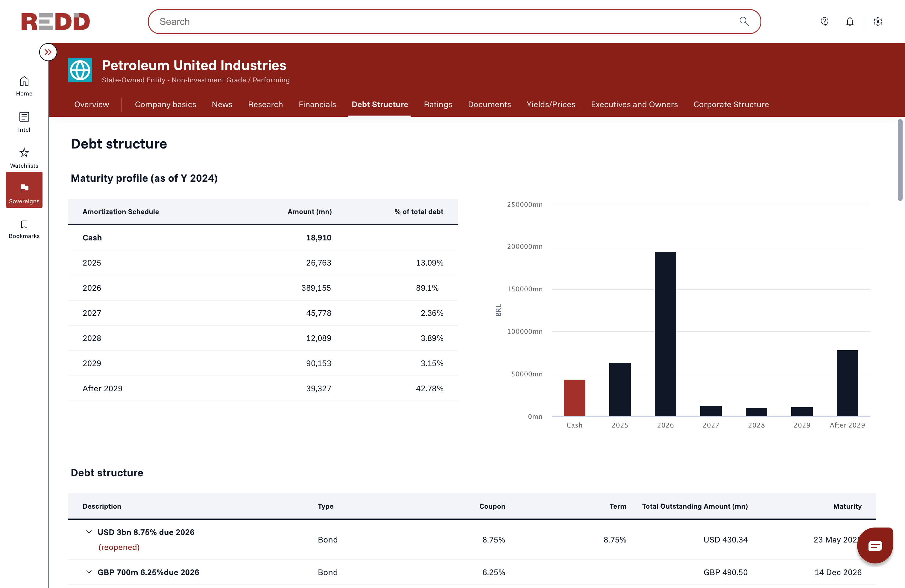
Task: Open notifications bell icon
Action: click(850, 22)
